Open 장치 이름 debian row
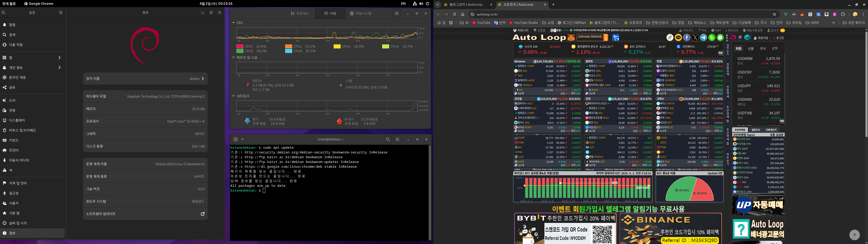Screen dimensions: 868x244 pyautogui.click(x=145, y=79)
